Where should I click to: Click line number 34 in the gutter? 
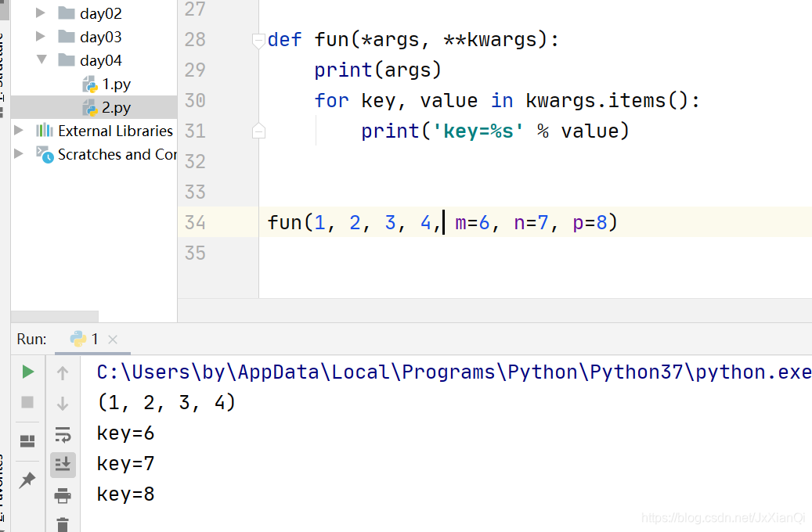click(195, 222)
